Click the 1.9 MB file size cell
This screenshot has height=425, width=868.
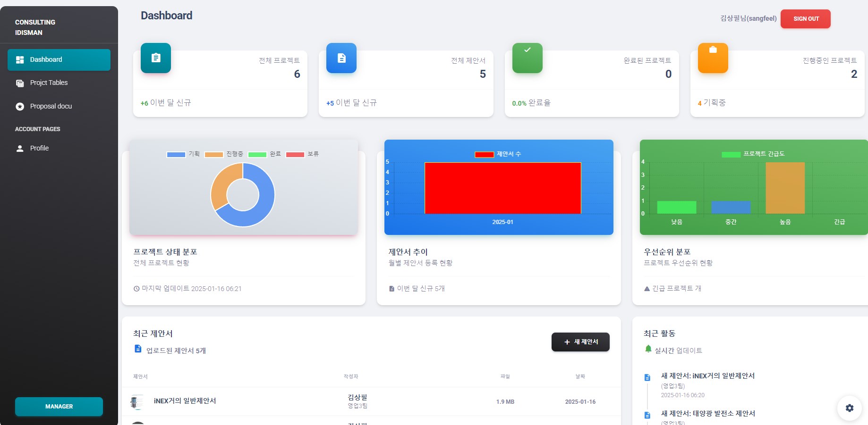coord(505,402)
